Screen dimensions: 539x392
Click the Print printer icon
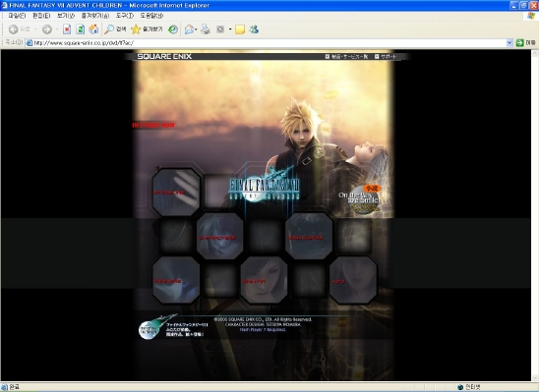click(x=206, y=29)
